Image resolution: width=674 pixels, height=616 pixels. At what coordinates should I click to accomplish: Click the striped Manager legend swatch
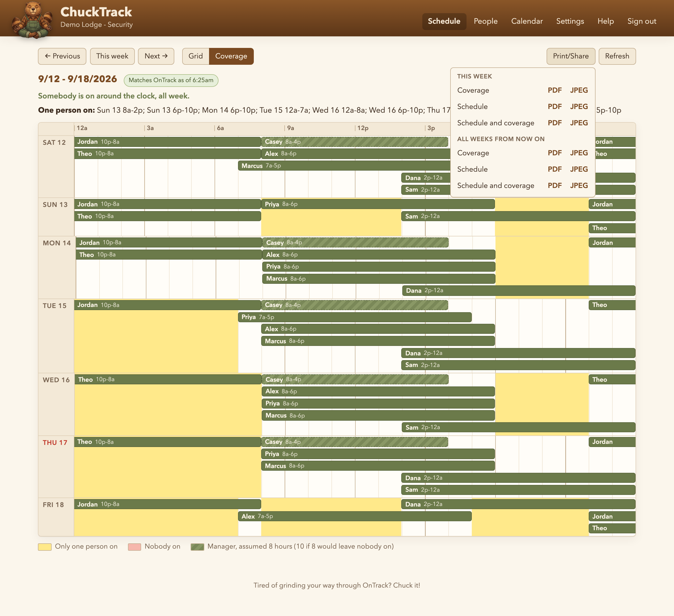197,547
